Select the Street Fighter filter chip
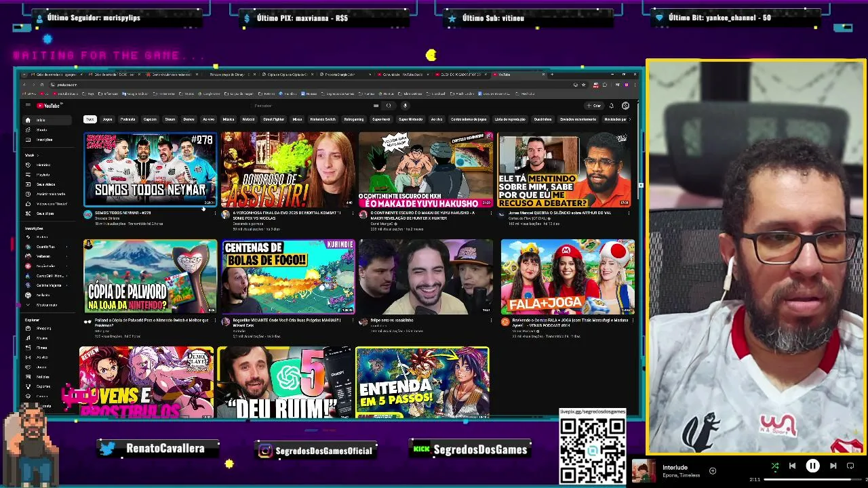868x488 pixels. tap(273, 119)
